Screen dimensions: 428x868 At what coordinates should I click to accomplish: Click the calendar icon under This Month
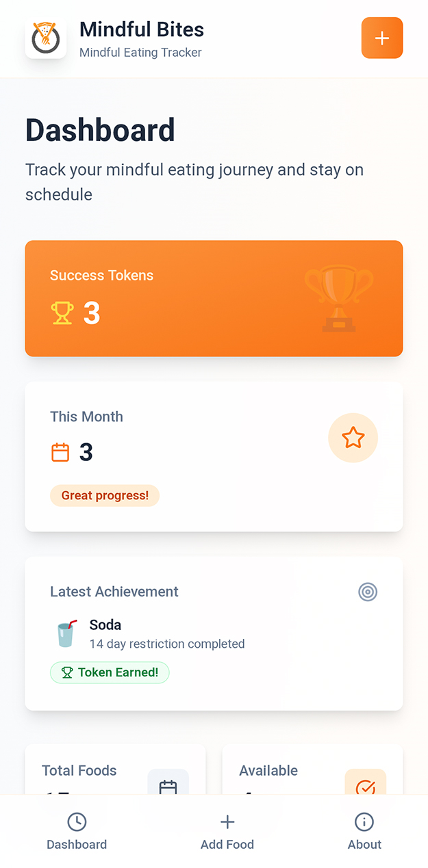click(60, 452)
